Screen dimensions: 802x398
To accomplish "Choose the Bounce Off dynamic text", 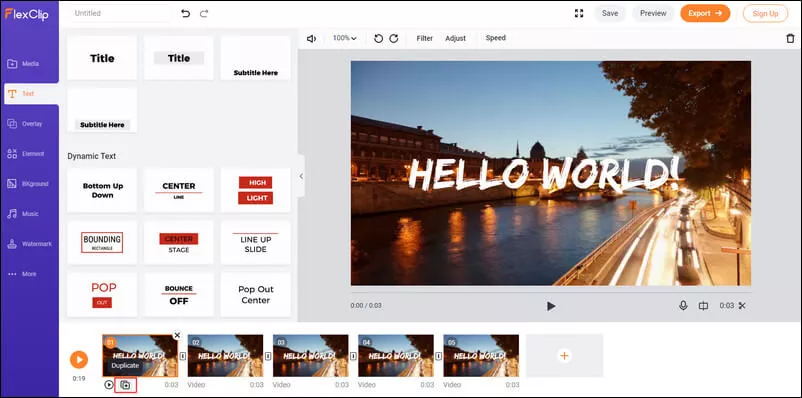I will [179, 295].
